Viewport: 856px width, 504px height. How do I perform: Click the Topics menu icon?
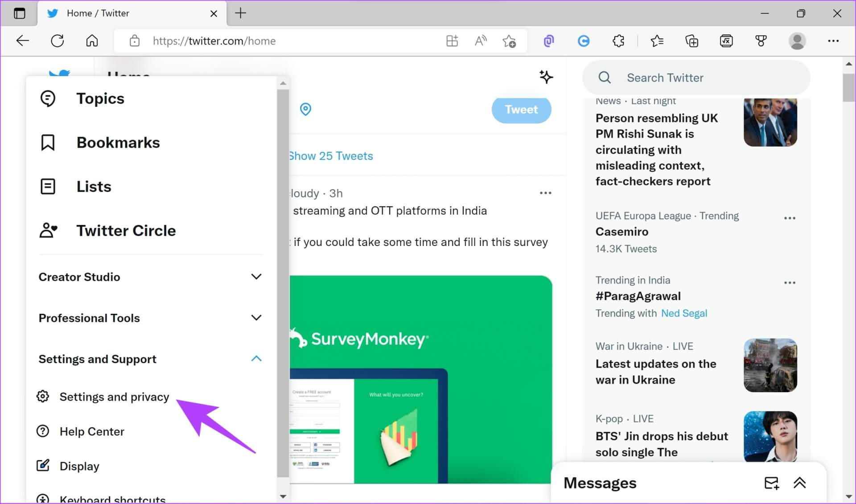[47, 98]
